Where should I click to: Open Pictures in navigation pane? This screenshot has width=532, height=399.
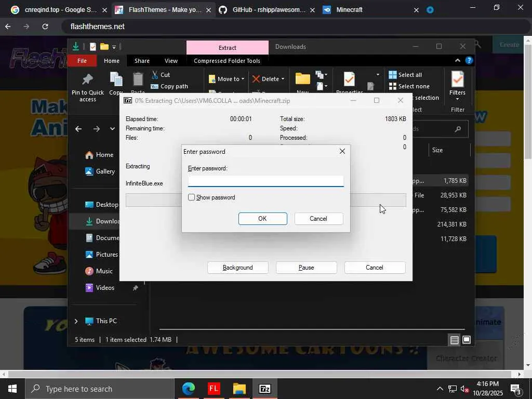[x=102, y=255]
